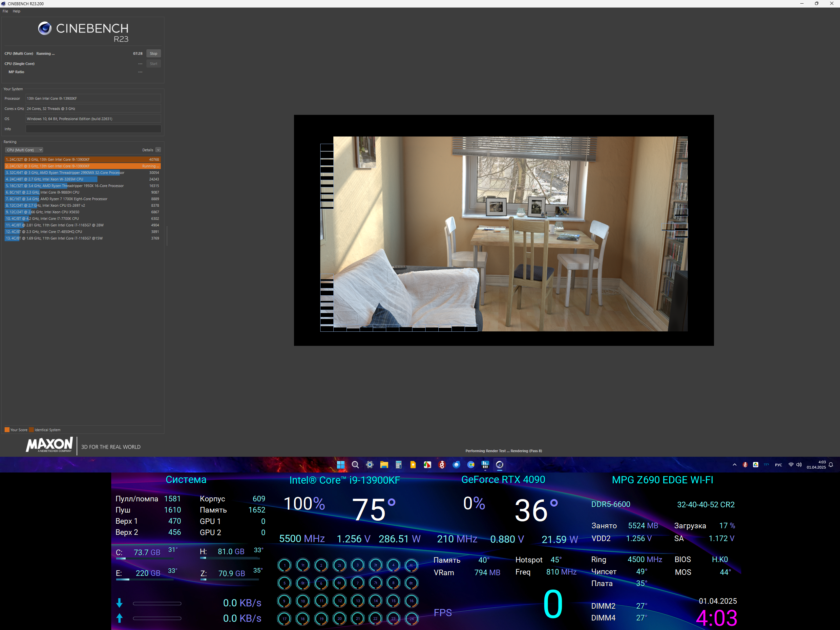Image resolution: width=840 pixels, height=630 pixels.
Task: Click the Cinebench taskbar icon
Action: pyautogui.click(x=499, y=465)
